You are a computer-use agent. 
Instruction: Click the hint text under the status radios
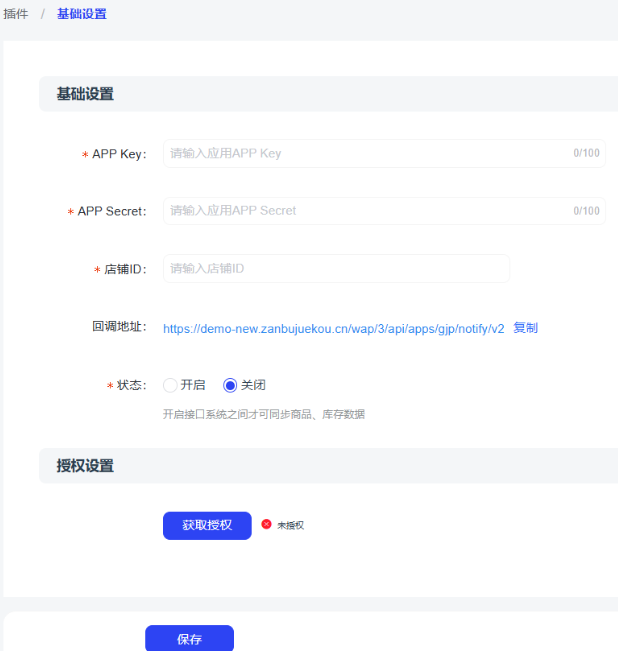(x=263, y=414)
